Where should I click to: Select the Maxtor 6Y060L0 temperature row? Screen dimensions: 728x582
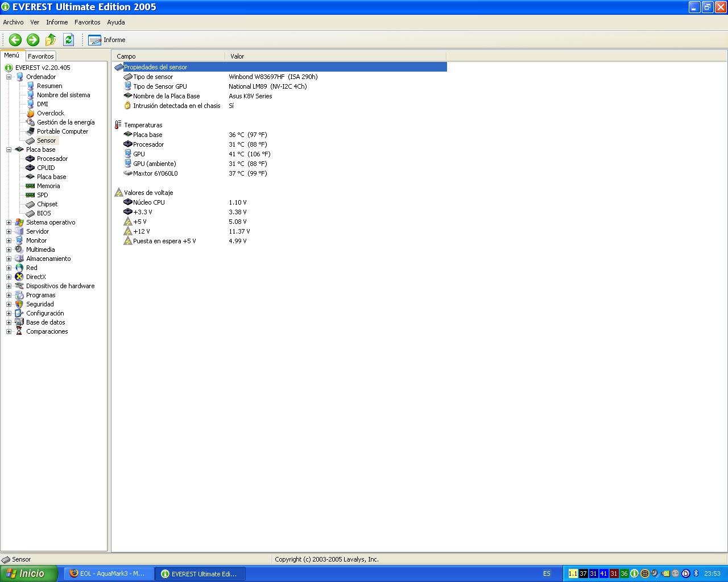point(280,173)
